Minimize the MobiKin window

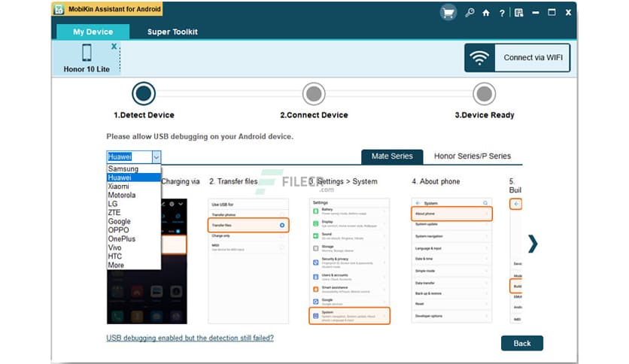536,13
